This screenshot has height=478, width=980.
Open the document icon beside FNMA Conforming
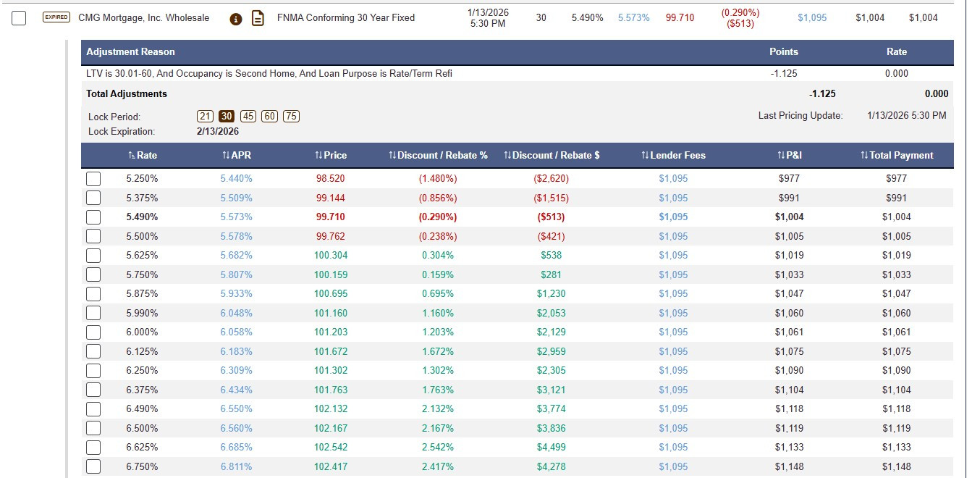(x=257, y=18)
